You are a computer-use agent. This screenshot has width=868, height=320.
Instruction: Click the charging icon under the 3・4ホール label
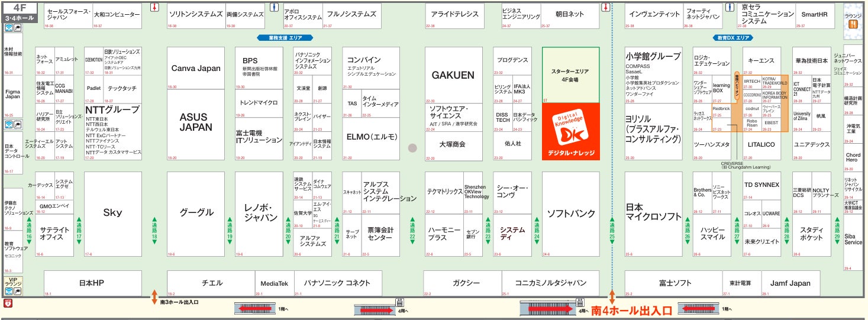(x=18, y=28)
